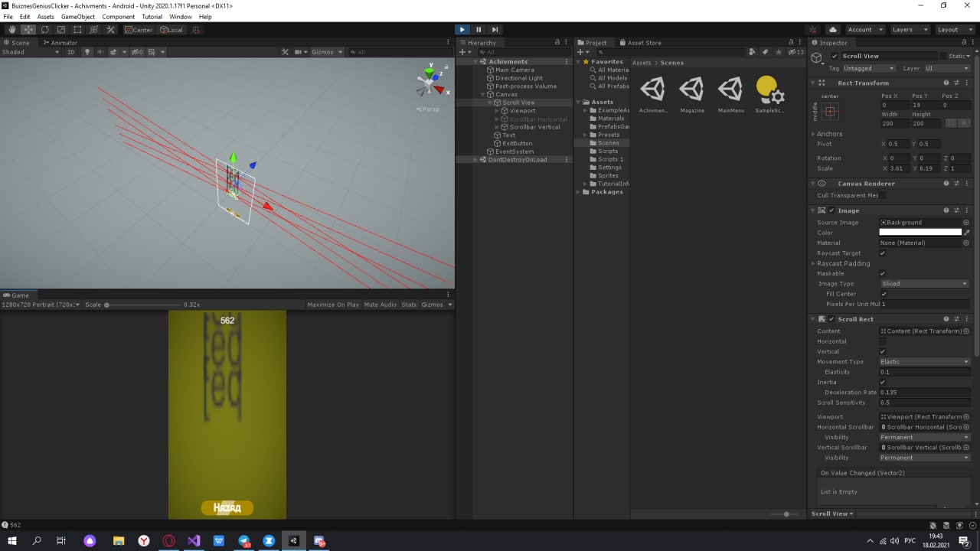Open Opera browser from taskbar
The image size is (980, 551).
coord(168,540)
